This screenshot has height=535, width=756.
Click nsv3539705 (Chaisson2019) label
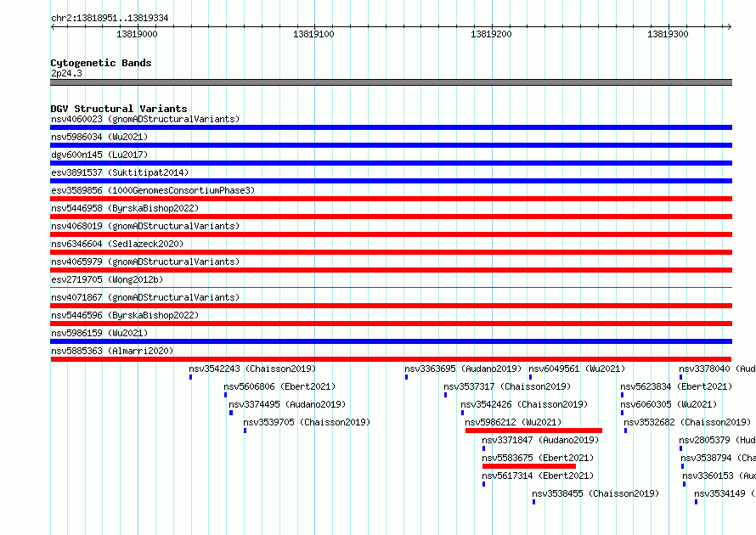click(307, 422)
